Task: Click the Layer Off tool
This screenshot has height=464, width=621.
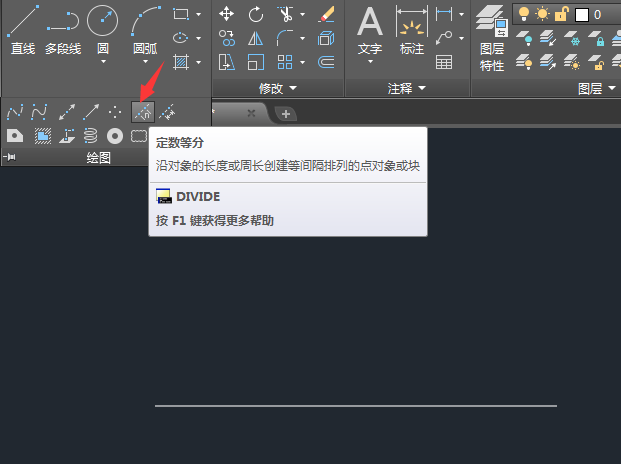Action: (524, 38)
